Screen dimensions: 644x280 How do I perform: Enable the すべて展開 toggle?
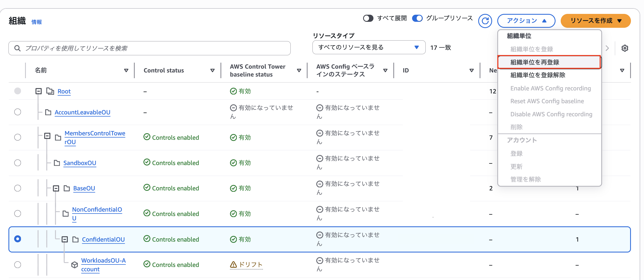click(369, 18)
